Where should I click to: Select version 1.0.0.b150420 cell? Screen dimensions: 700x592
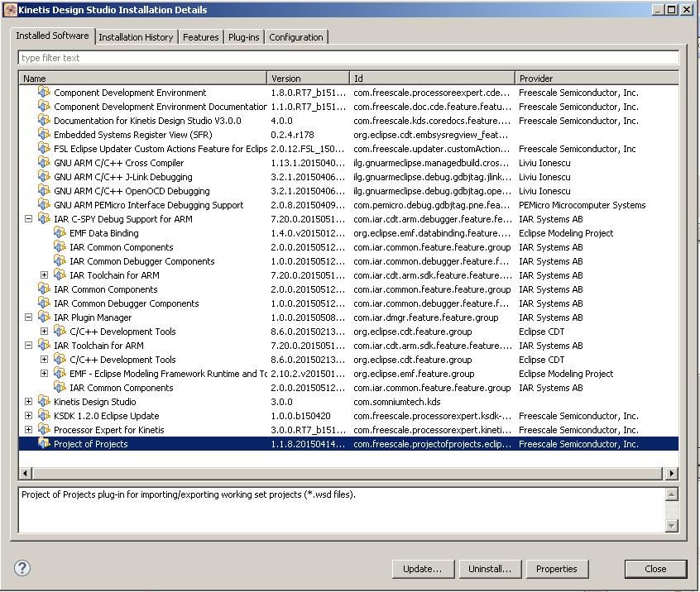click(300, 416)
